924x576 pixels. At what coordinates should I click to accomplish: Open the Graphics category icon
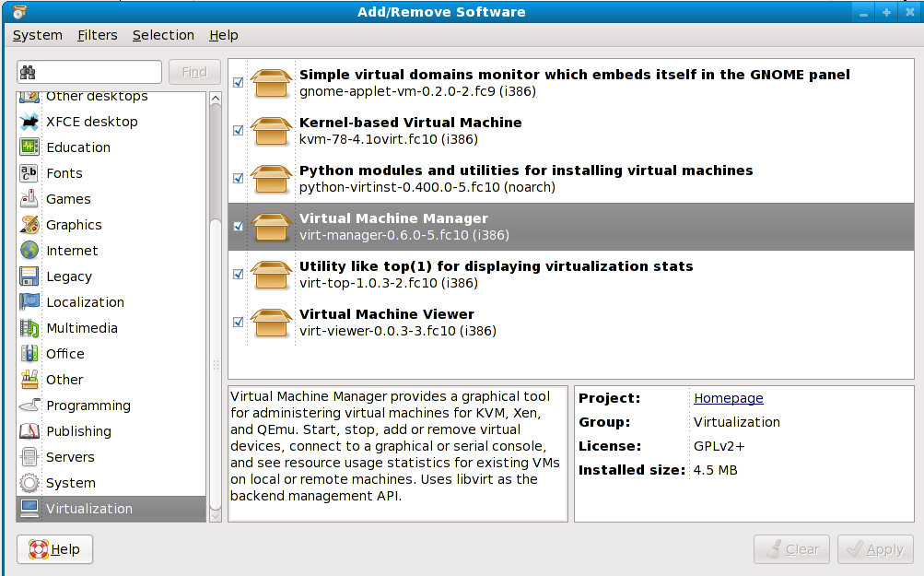[29, 225]
